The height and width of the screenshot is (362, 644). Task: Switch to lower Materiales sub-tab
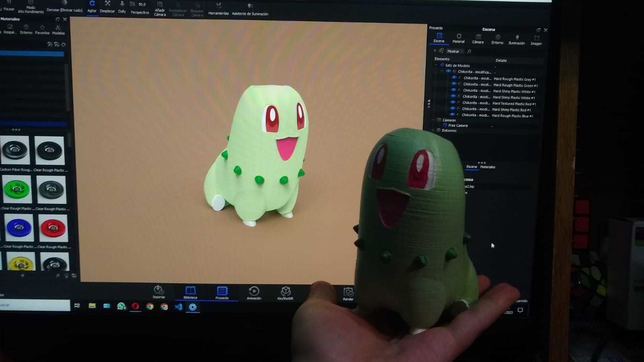(488, 167)
